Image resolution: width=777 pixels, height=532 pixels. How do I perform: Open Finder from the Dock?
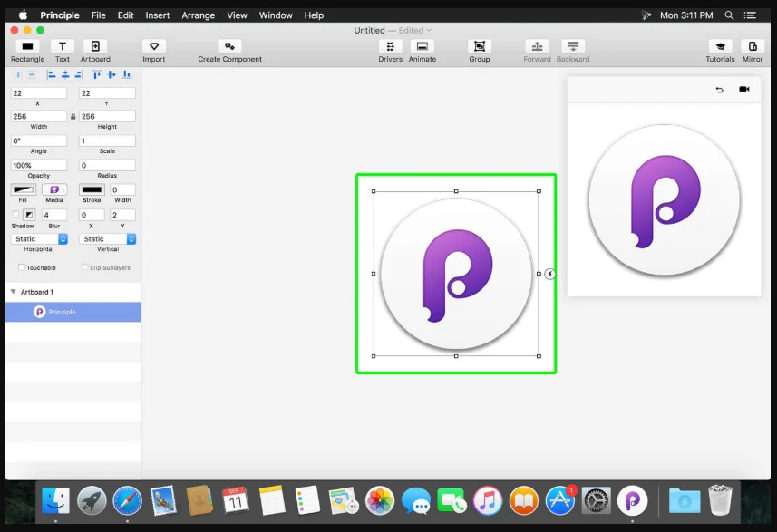pos(55,501)
